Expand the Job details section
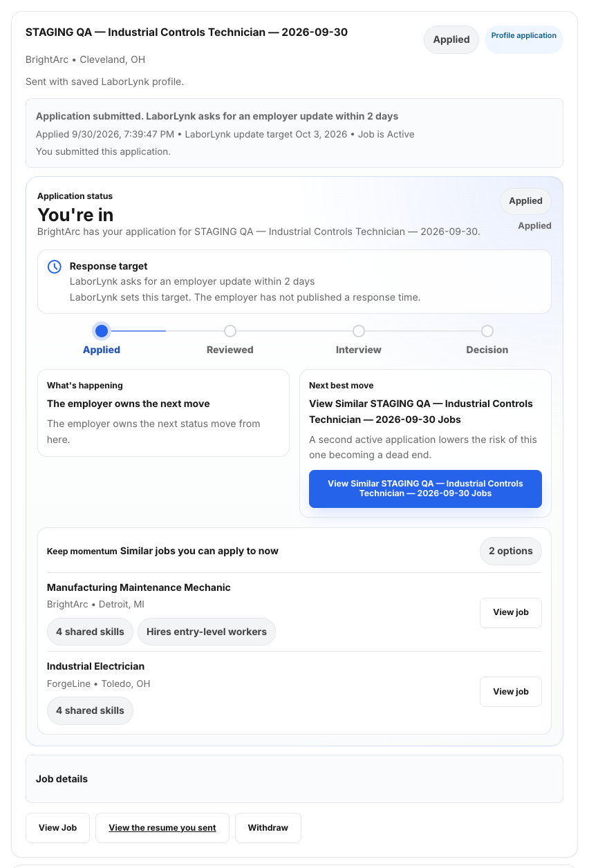The width and height of the screenshot is (589, 868). click(x=294, y=779)
